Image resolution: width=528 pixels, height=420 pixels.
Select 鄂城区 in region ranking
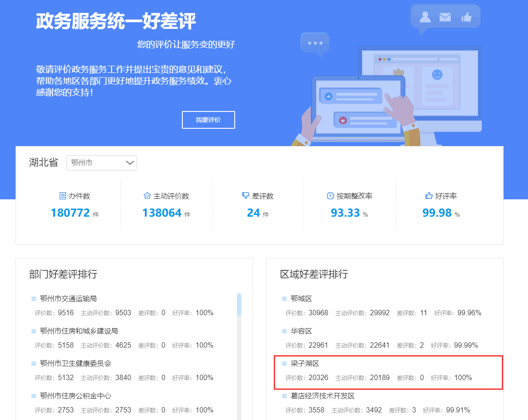(301, 299)
